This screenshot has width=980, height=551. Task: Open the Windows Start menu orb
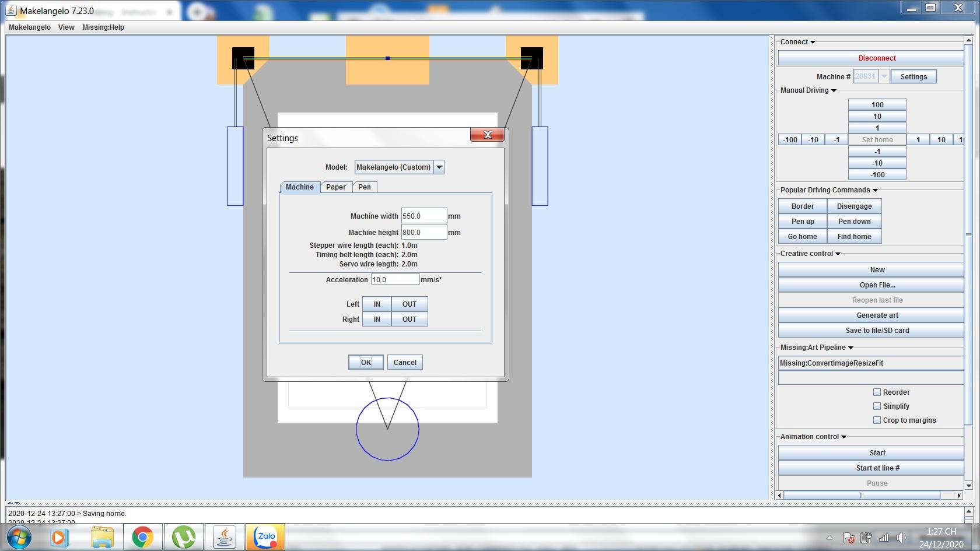click(18, 536)
